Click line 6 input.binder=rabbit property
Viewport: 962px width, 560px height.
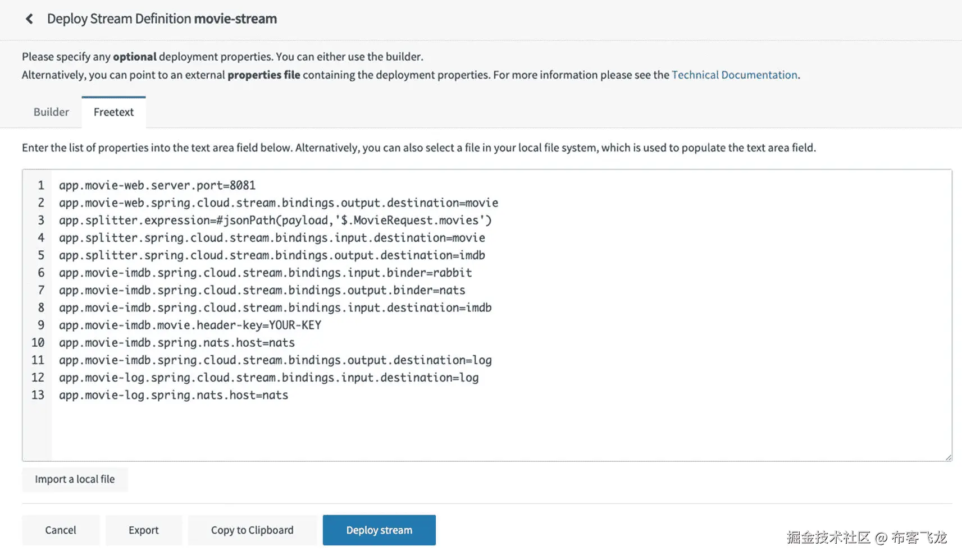coord(265,273)
